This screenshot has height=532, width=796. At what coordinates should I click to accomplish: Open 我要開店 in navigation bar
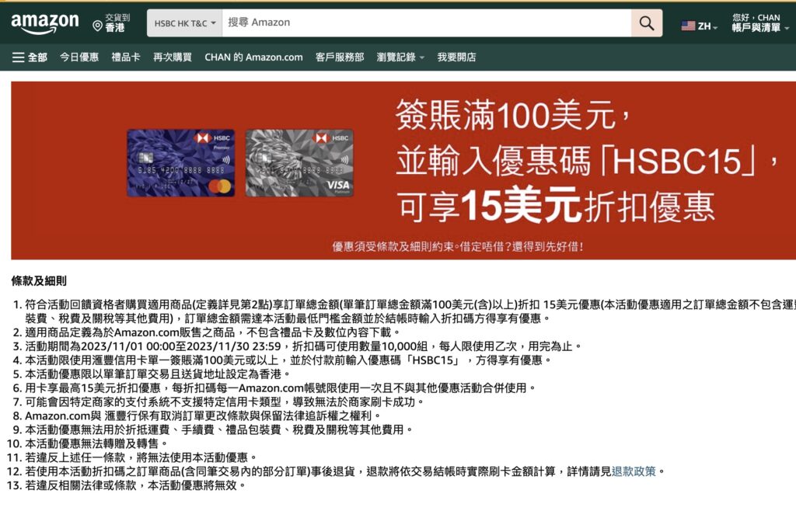click(457, 57)
